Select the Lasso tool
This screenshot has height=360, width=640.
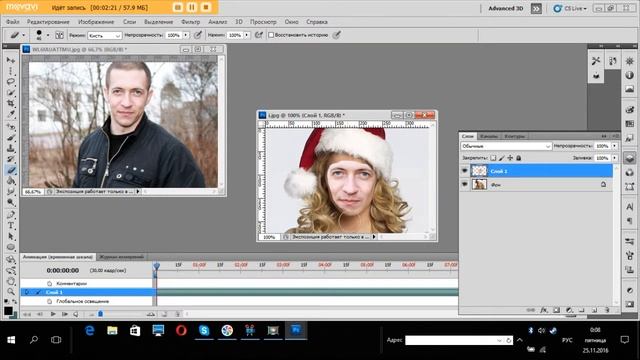(x=11, y=81)
